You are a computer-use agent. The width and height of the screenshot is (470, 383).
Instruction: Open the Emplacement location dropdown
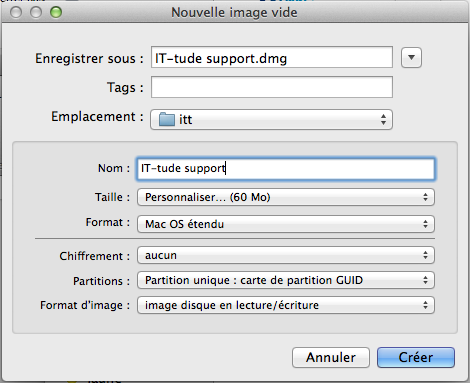271,119
